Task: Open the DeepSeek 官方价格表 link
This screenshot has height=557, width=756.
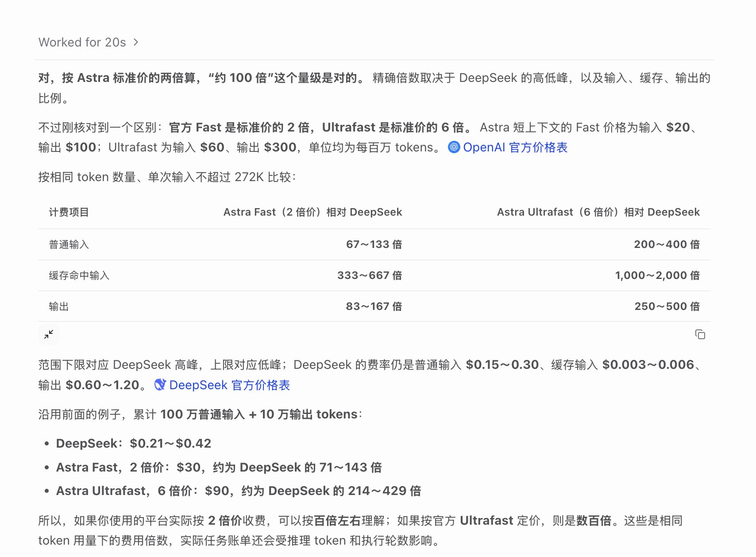Action: coord(229,385)
